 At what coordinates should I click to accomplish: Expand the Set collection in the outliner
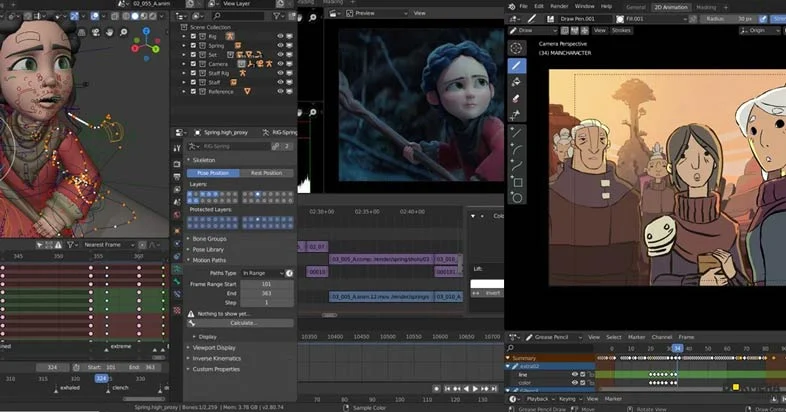point(183,55)
